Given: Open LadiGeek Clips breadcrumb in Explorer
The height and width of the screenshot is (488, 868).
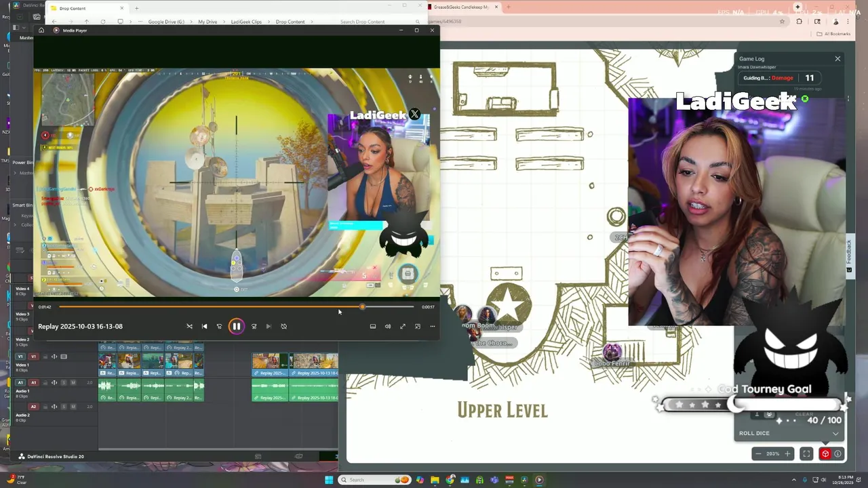Looking at the screenshot, I should pos(246,22).
